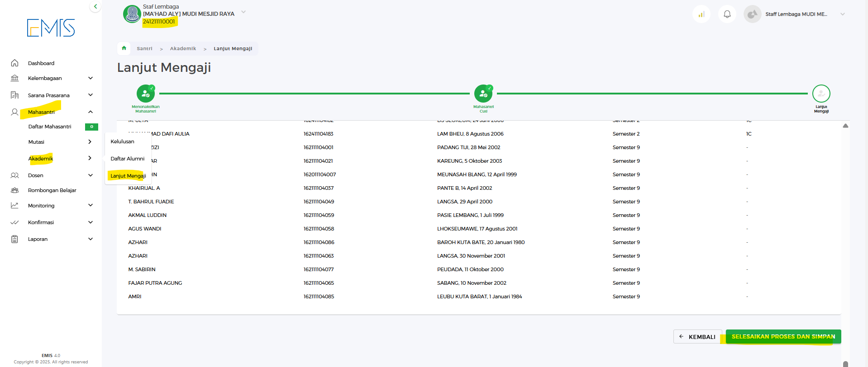Screen dimensions: 868x367
Task: Click Selesaikan Proses dan Simpan button
Action: coord(783,337)
